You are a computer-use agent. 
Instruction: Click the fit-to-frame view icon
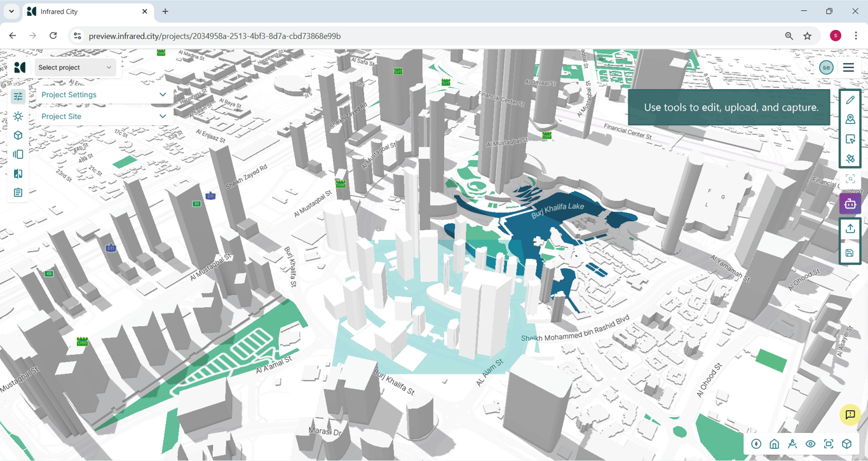pyautogui.click(x=829, y=444)
